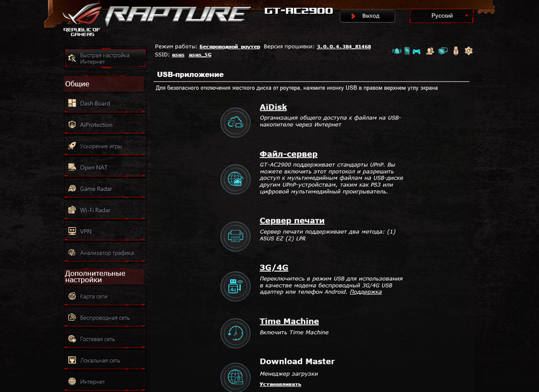
Task: Click the round 3G/4G modem icon
Action: click(x=235, y=286)
